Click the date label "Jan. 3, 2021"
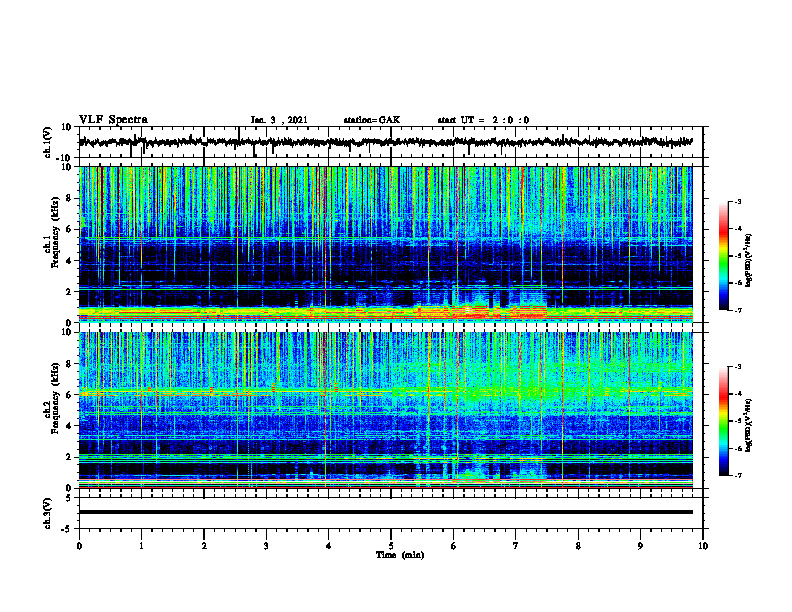The width and height of the screenshot is (792, 612). [x=279, y=120]
